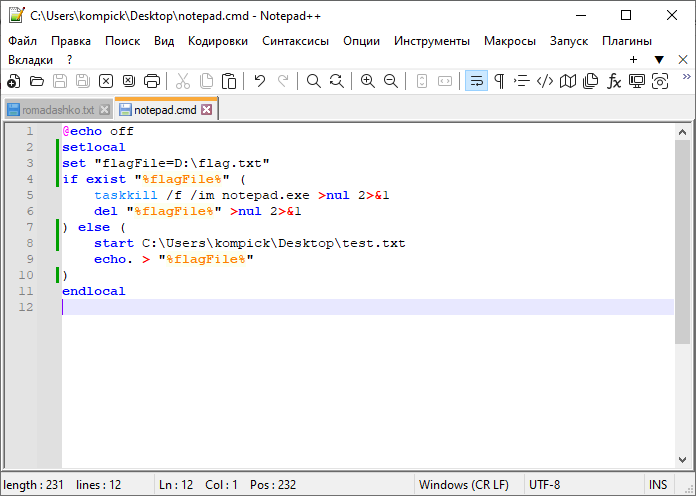Paste using the clipboard icon
This screenshot has width=696, height=496.
click(229, 81)
